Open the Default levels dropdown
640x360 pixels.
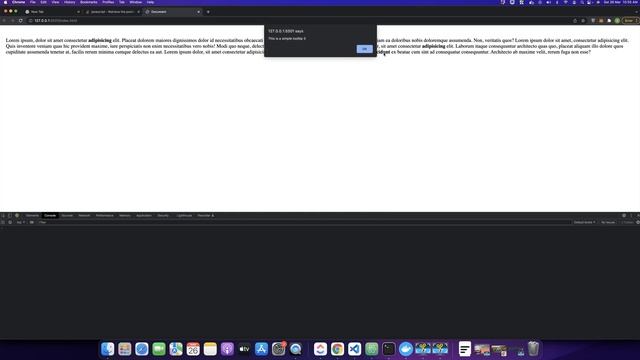click(x=584, y=222)
